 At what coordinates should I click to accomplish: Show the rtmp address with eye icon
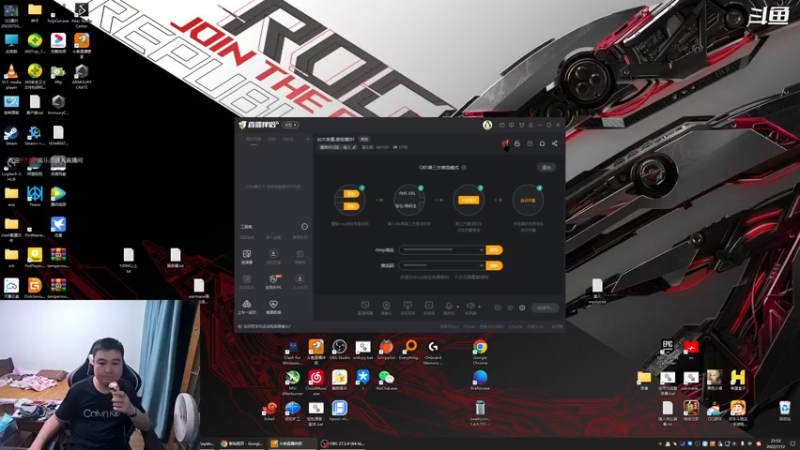point(481,250)
